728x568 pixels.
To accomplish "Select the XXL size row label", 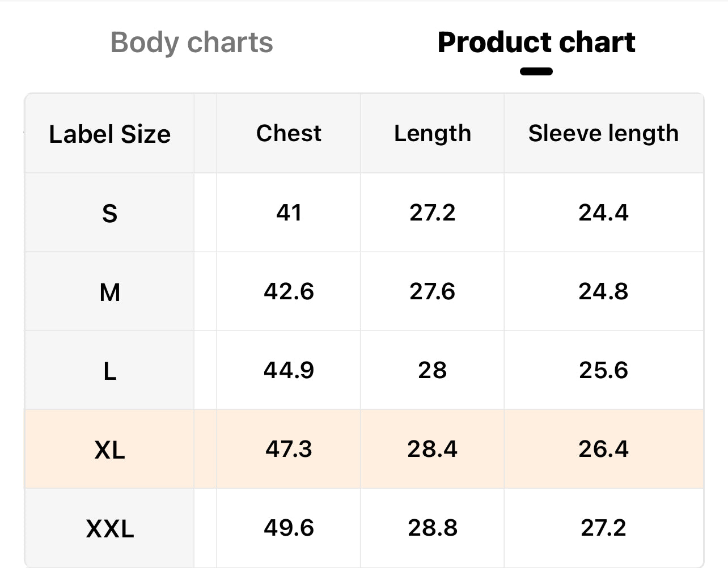I will click(109, 528).
